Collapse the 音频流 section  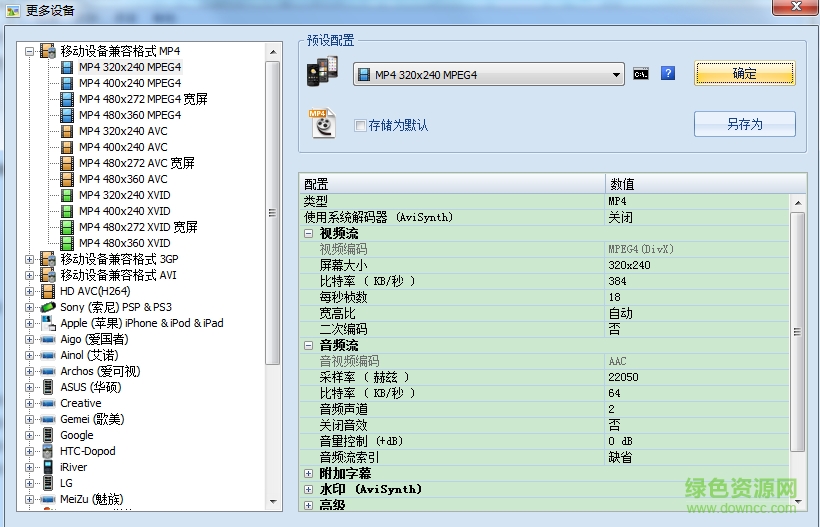[309, 346]
